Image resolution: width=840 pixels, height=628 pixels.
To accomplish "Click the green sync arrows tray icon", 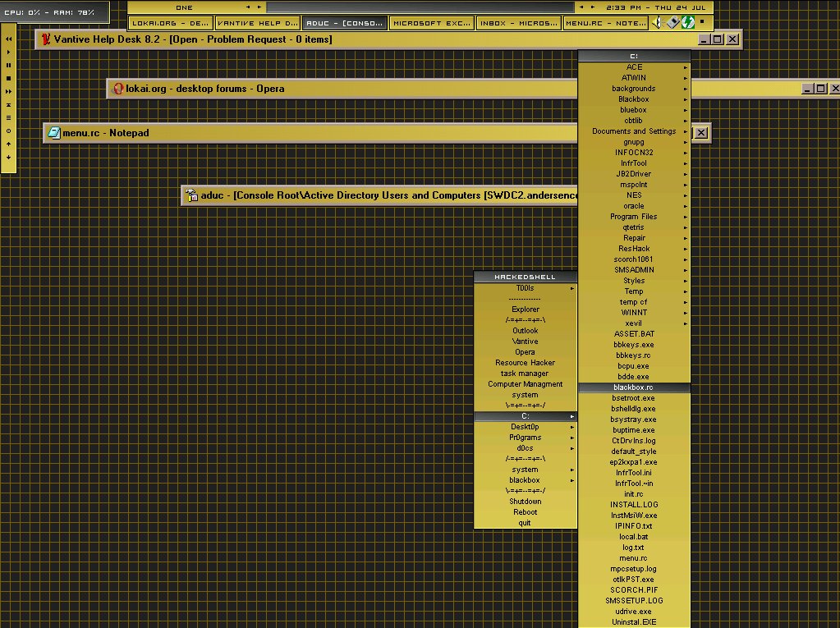I will pyautogui.click(x=688, y=22).
